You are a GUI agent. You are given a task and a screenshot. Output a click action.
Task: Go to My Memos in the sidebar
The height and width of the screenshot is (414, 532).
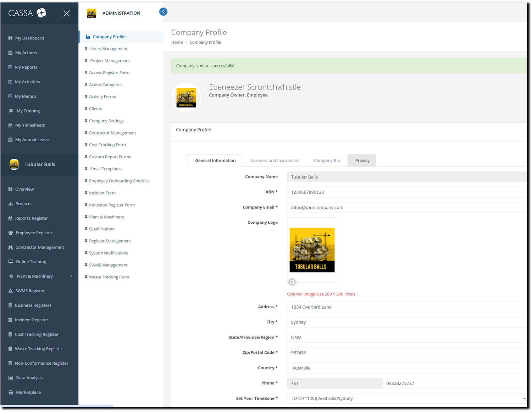tap(26, 96)
